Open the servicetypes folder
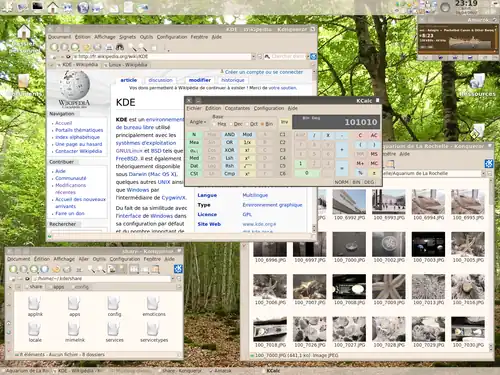This screenshot has width=500, height=375. coord(154,332)
